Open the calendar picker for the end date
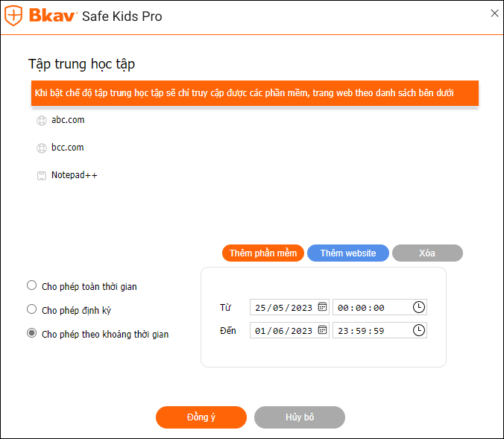The height and width of the screenshot is (439, 504). tap(322, 330)
